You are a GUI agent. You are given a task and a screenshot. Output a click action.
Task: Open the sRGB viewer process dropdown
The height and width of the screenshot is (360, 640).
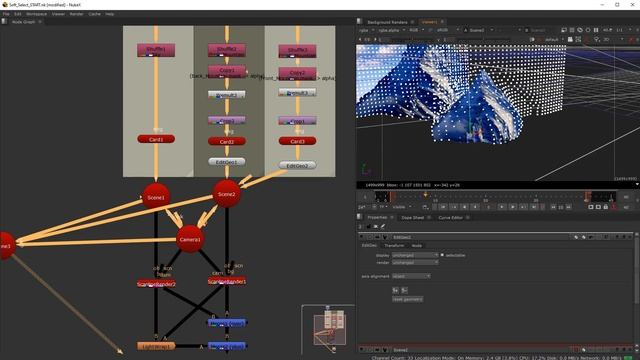click(447, 30)
